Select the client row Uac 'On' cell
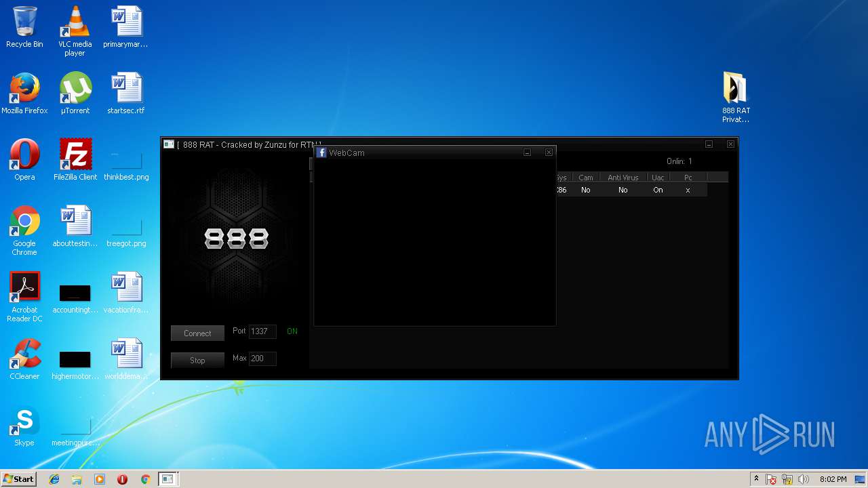This screenshot has height=488, width=868. click(658, 190)
